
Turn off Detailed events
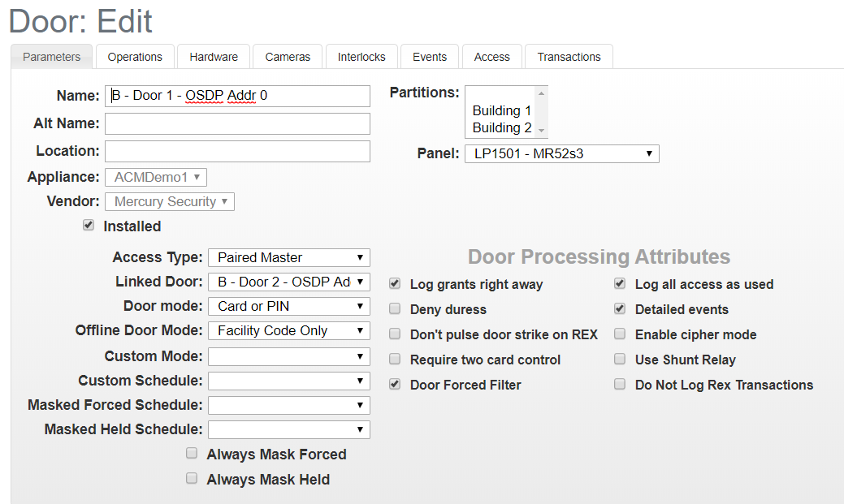tap(619, 308)
